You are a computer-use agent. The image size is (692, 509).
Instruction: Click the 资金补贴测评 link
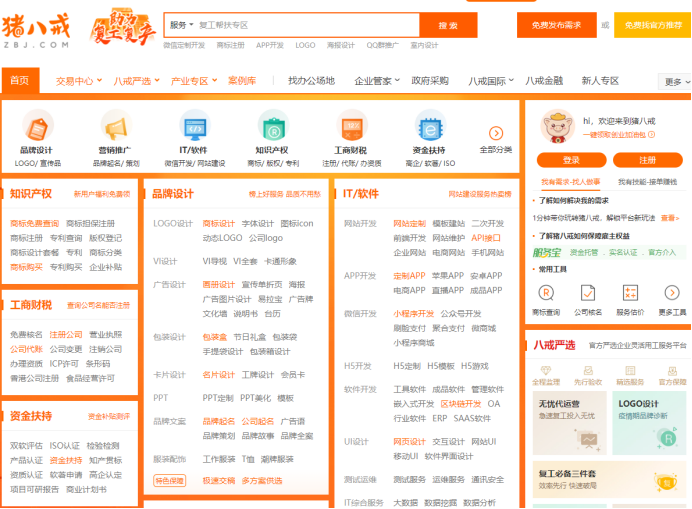tap(109, 416)
